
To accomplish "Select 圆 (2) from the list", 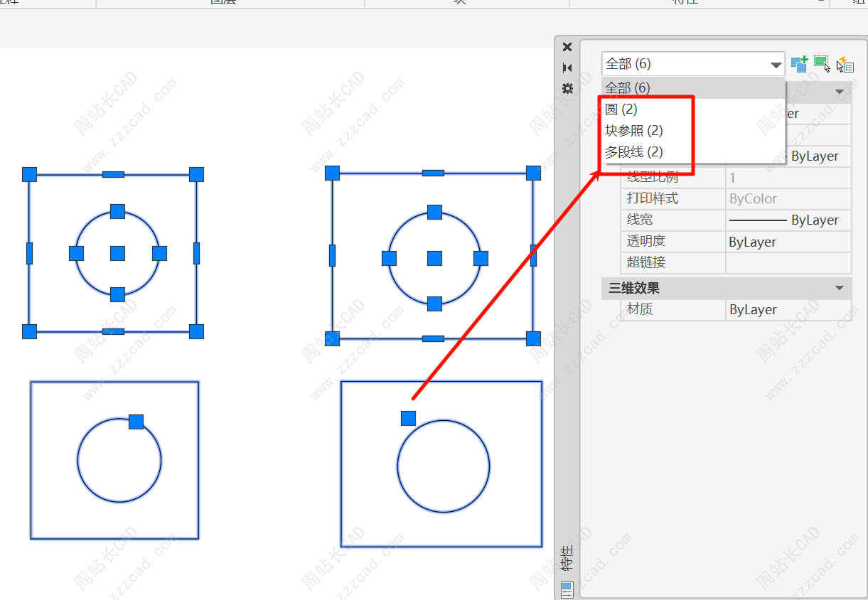I will [621, 109].
